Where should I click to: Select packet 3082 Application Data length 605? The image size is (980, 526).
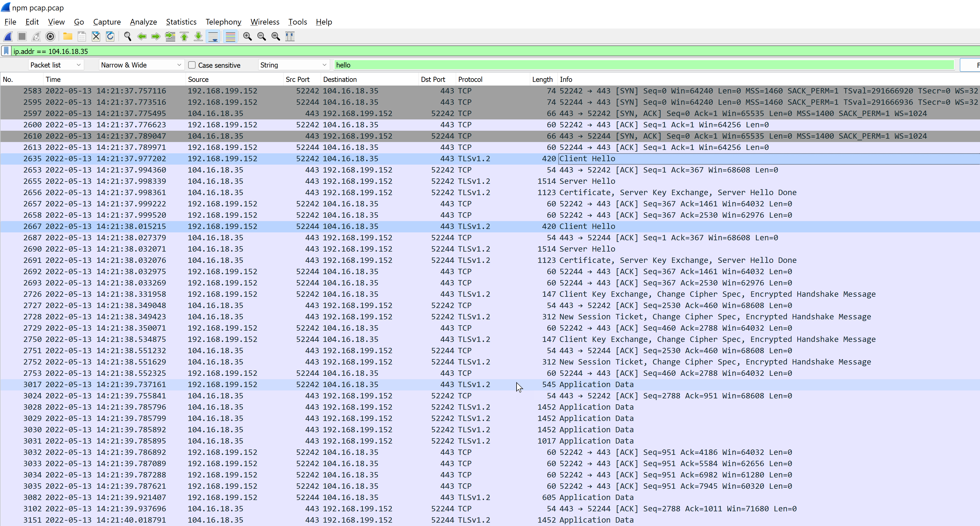[490, 497]
